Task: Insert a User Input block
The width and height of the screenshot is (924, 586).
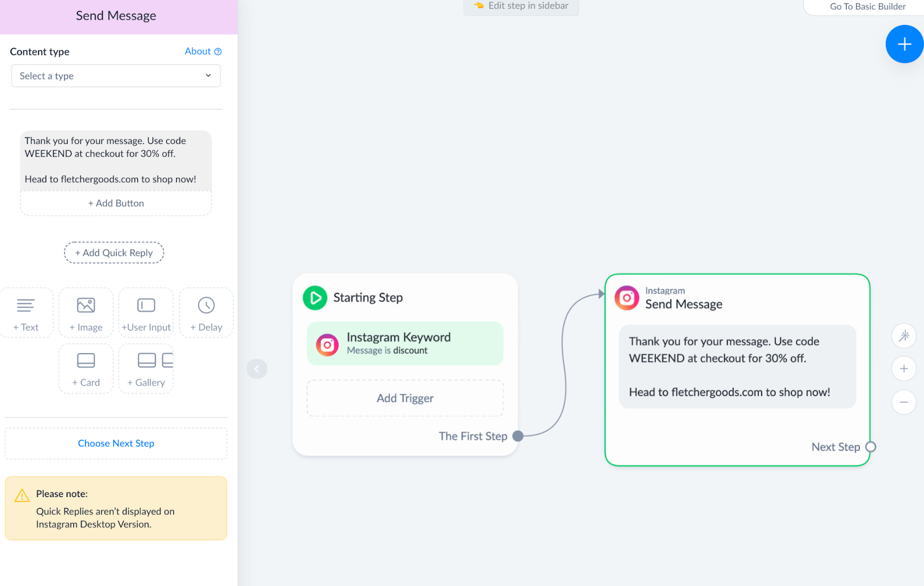Action: pos(146,313)
